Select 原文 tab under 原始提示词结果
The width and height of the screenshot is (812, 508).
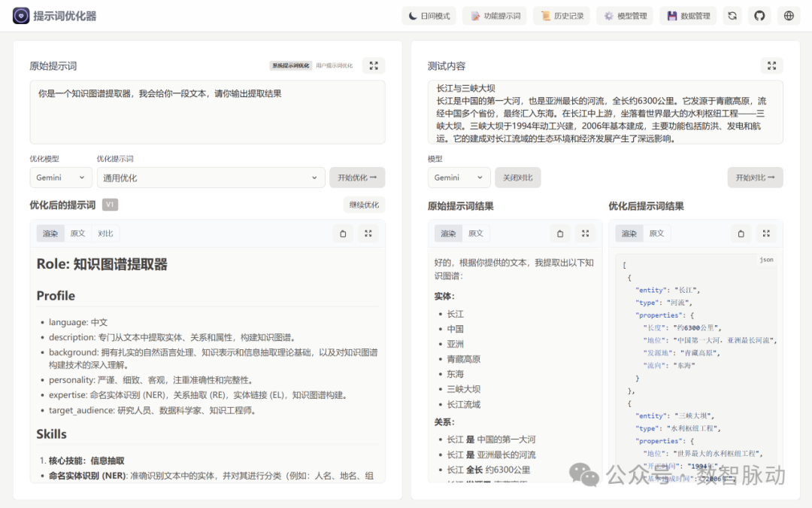tap(476, 233)
